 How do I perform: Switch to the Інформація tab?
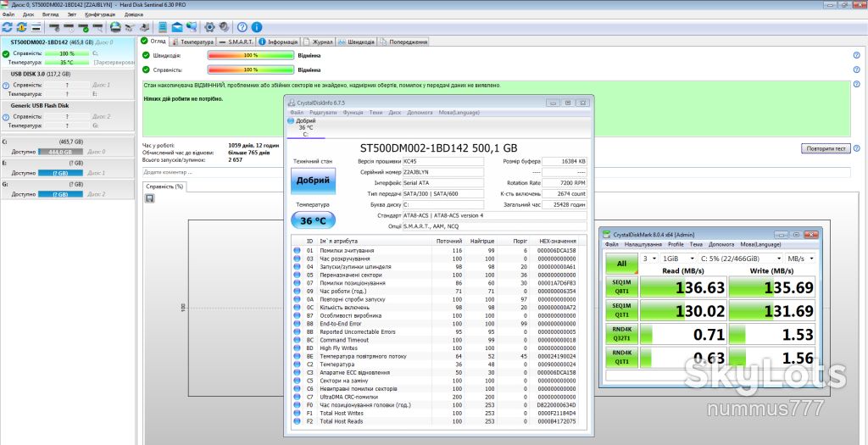coord(279,42)
